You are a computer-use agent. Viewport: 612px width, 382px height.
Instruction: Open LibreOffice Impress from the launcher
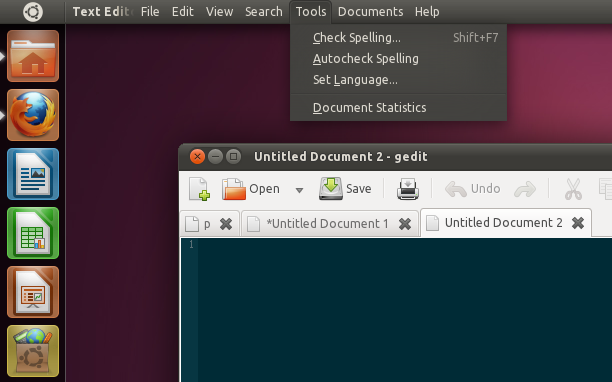pos(33,292)
